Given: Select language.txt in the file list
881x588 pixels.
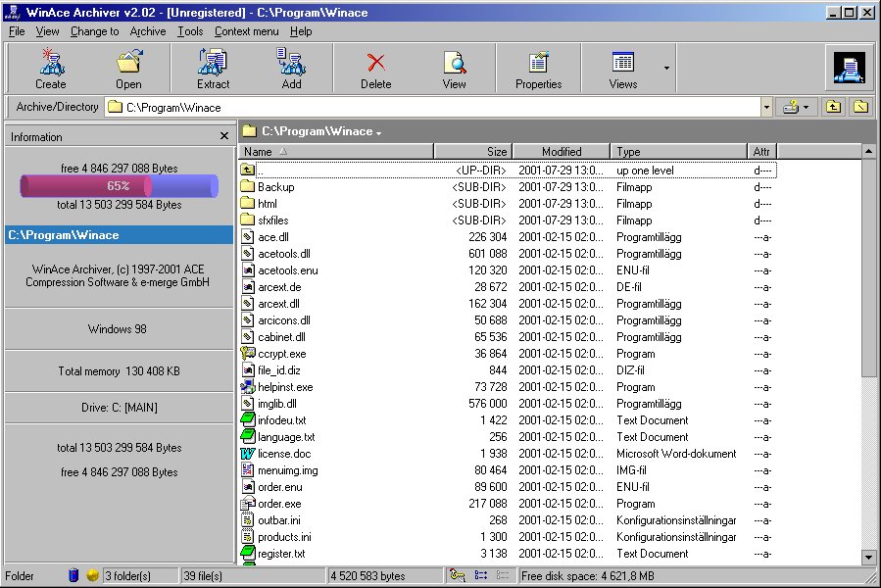Looking at the screenshot, I should (508, 437).
